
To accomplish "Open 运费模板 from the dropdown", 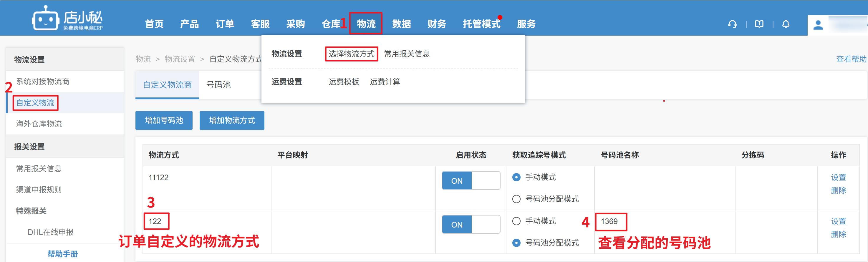I will pos(343,82).
